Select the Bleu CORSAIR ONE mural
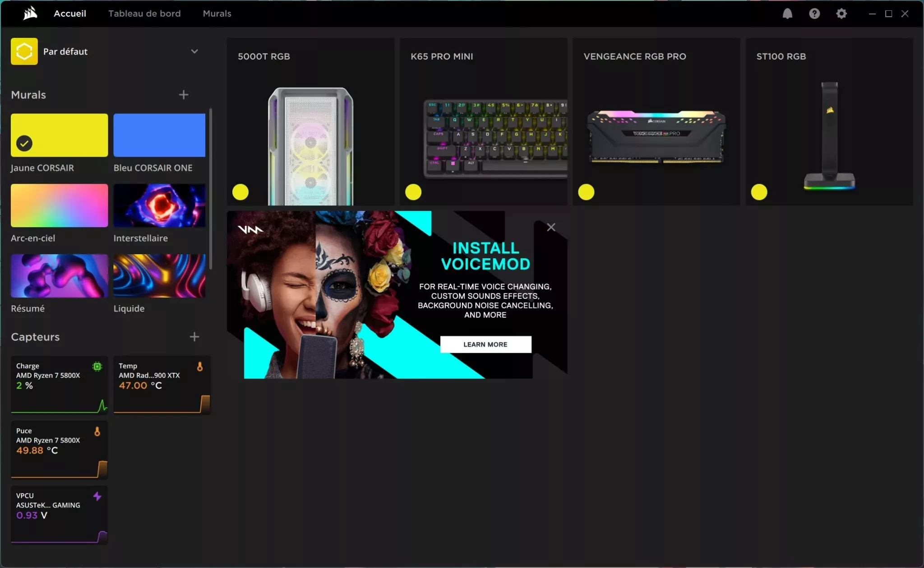 point(159,135)
